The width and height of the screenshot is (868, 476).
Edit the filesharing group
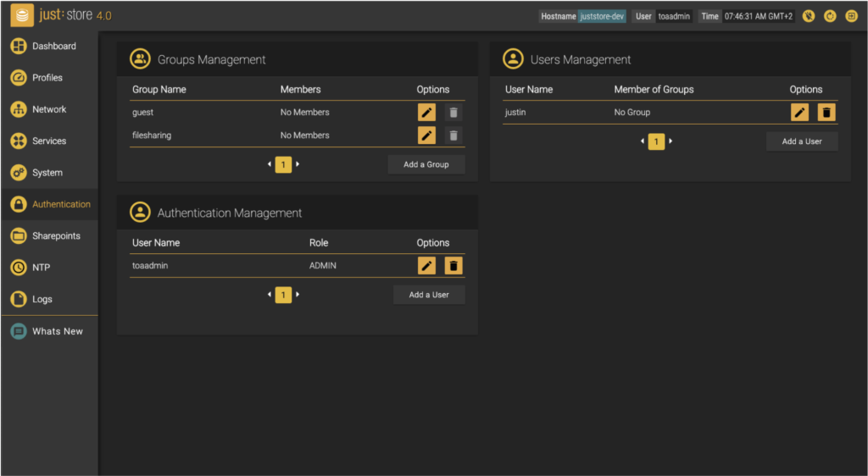click(x=426, y=135)
